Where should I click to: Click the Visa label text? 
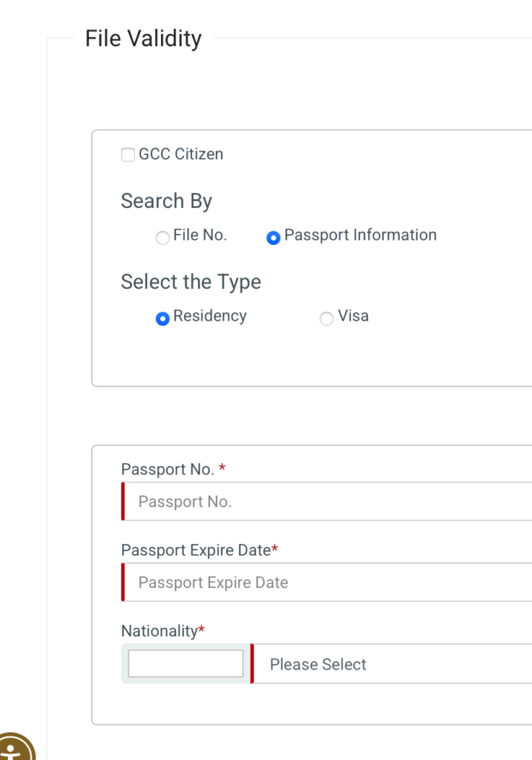tap(353, 316)
